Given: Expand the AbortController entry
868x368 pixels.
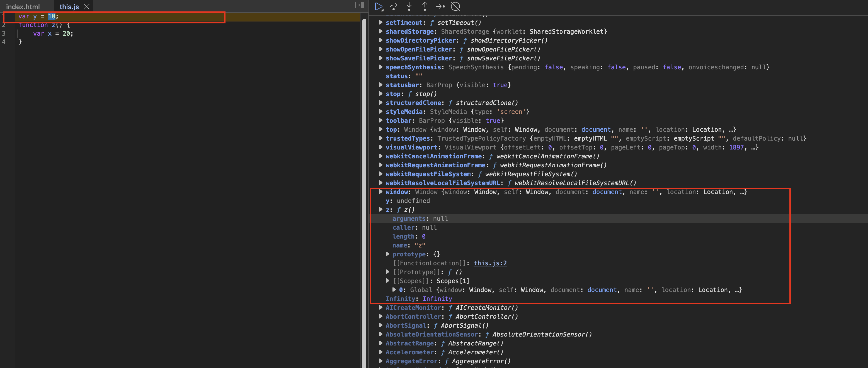Looking at the screenshot, I should click(x=380, y=317).
